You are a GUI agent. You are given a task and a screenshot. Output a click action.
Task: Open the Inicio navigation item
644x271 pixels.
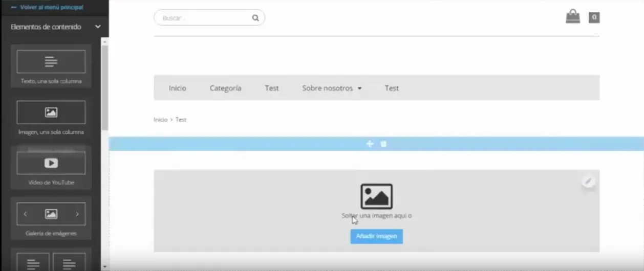[178, 88]
